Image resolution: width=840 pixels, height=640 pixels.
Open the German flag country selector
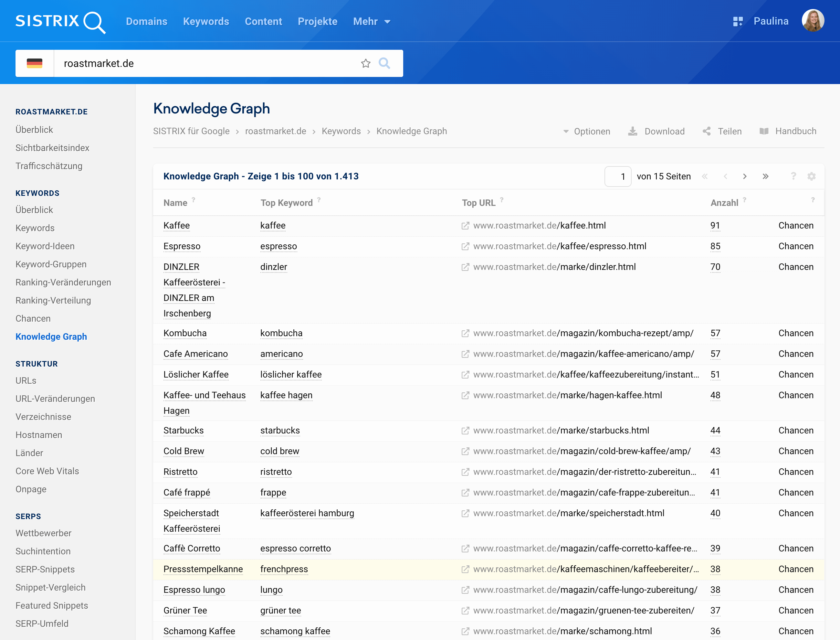click(35, 63)
